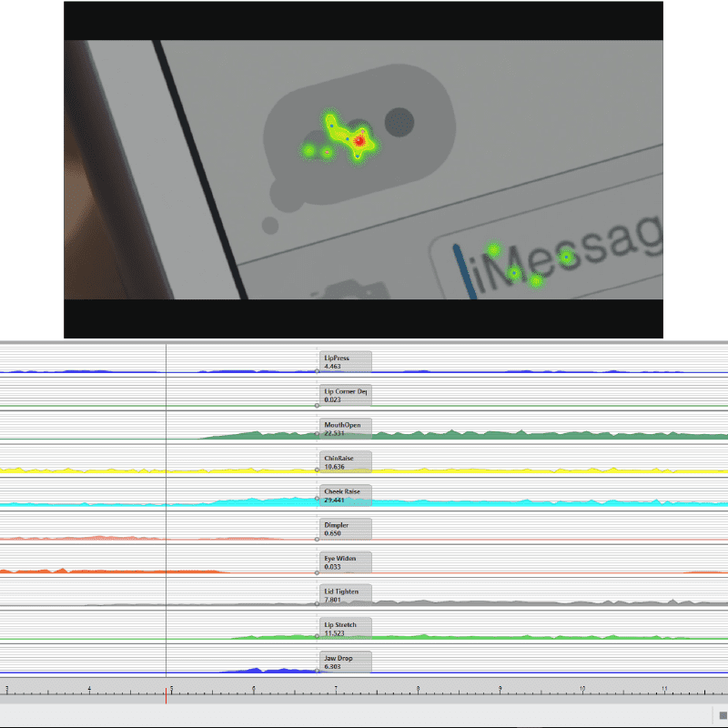728x728 pixels.
Task: Jump to the 3 mark on the time ruler
Action: click(x=7, y=689)
